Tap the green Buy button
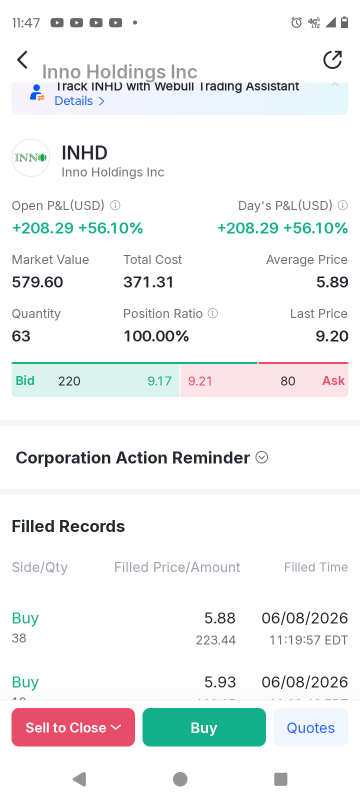This screenshot has height=800, width=360. coord(204,727)
